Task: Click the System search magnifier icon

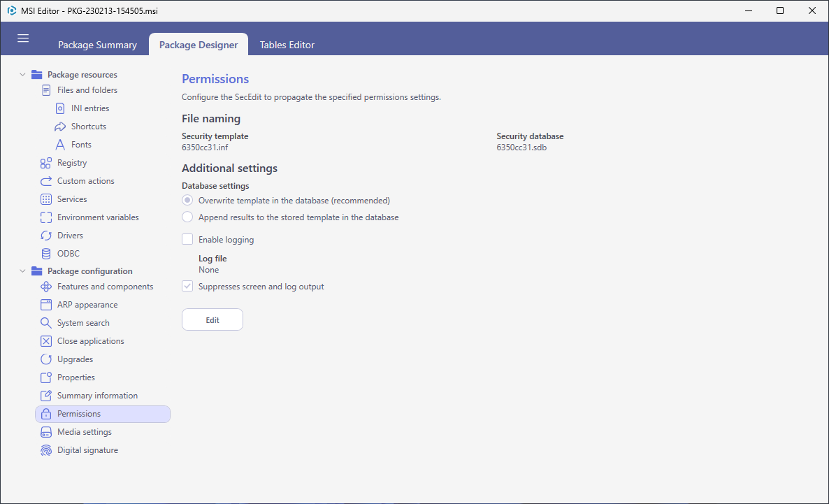Action: tap(46, 323)
